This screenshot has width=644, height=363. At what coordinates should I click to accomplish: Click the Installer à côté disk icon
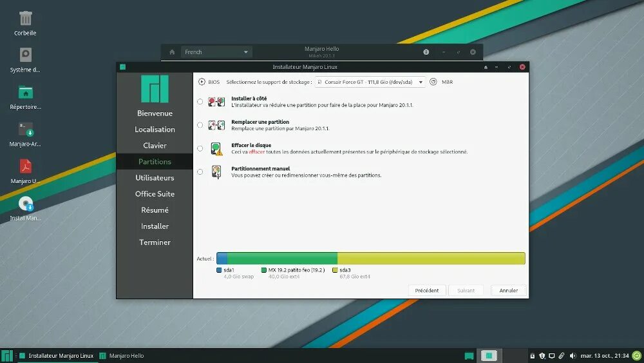coord(216,101)
